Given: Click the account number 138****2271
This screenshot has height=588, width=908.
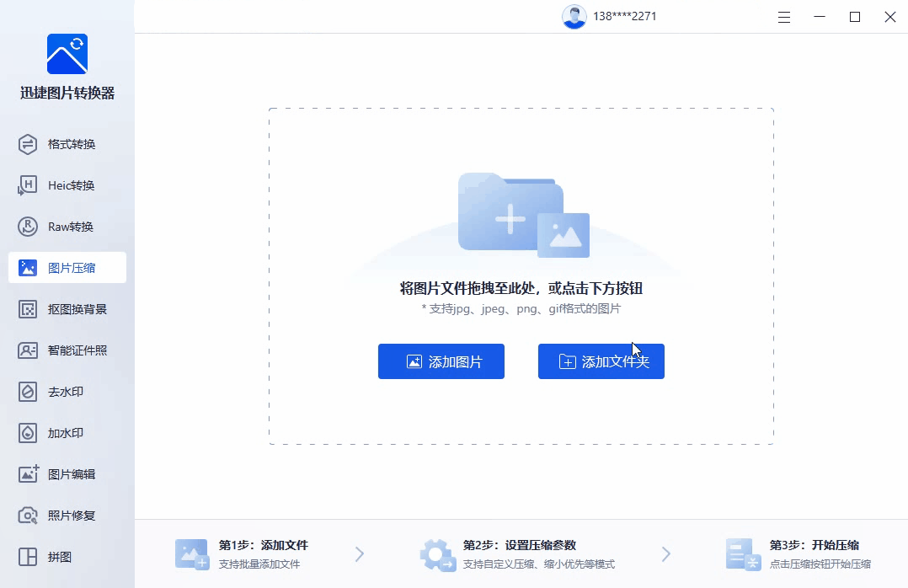Looking at the screenshot, I should tap(625, 17).
